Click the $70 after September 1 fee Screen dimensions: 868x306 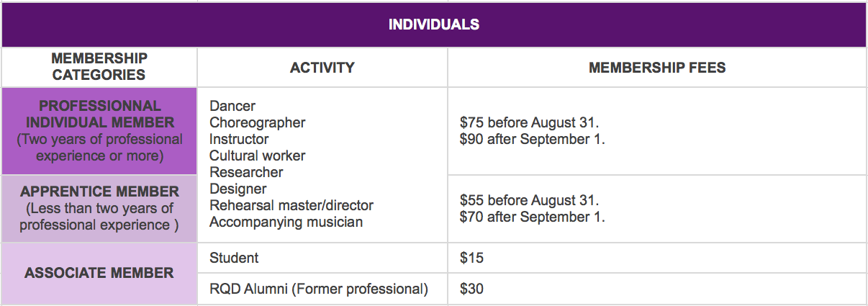point(533,217)
